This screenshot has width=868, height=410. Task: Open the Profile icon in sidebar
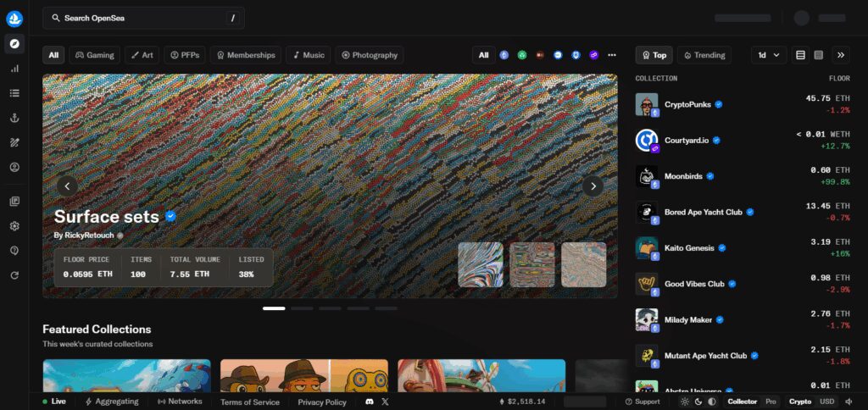point(14,167)
